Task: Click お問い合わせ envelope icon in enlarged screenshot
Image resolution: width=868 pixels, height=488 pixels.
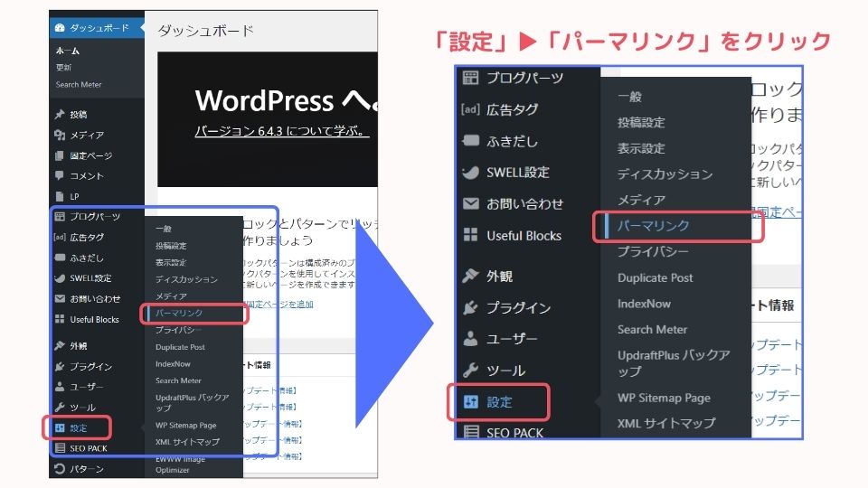Action: click(470, 203)
